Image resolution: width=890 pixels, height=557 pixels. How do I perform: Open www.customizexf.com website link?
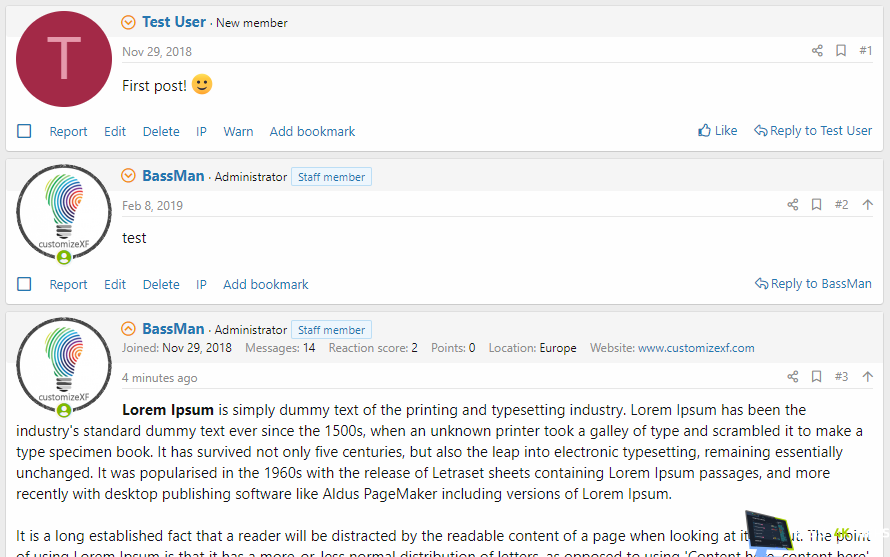coord(696,348)
